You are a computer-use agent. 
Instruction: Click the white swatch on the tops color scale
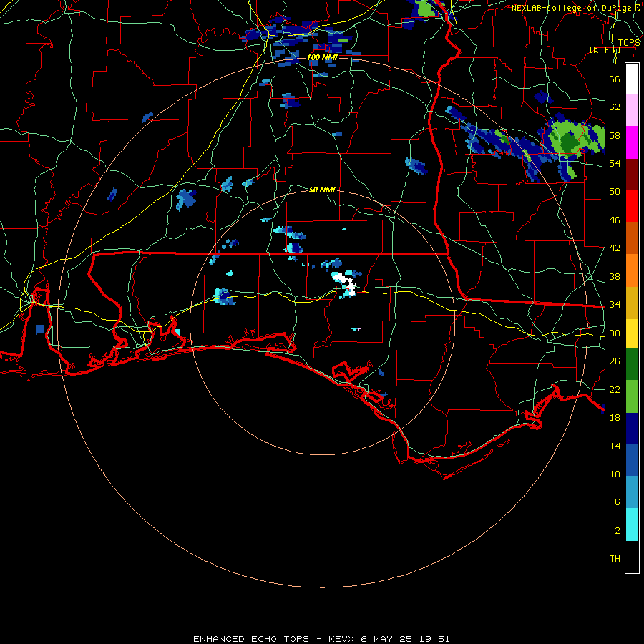(x=632, y=79)
